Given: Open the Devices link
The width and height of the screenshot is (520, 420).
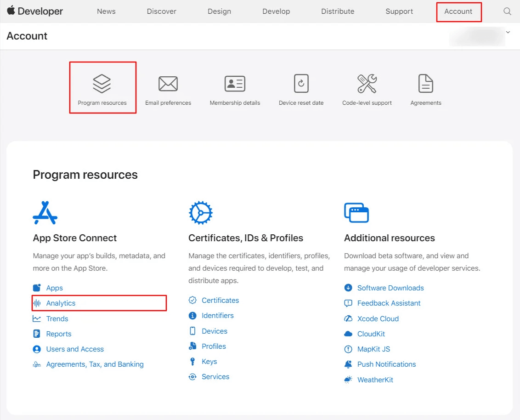Looking at the screenshot, I should coord(215,331).
